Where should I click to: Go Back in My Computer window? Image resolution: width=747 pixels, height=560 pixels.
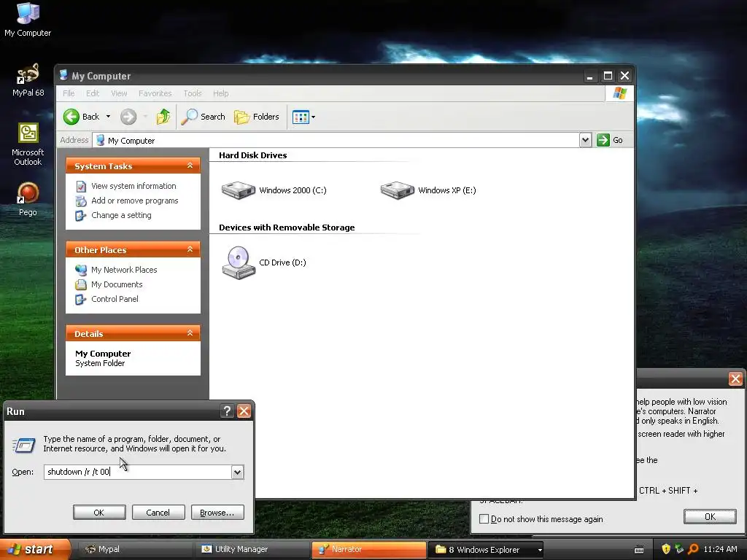click(81, 117)
